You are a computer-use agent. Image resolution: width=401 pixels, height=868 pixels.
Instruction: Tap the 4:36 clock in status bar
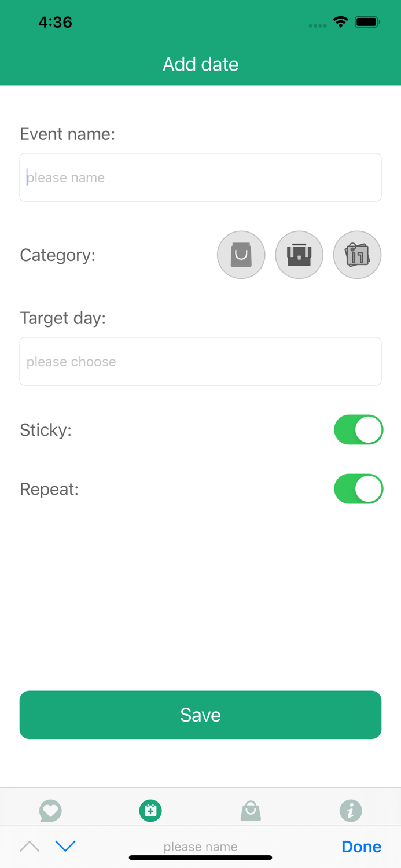[x=55, y=23]
